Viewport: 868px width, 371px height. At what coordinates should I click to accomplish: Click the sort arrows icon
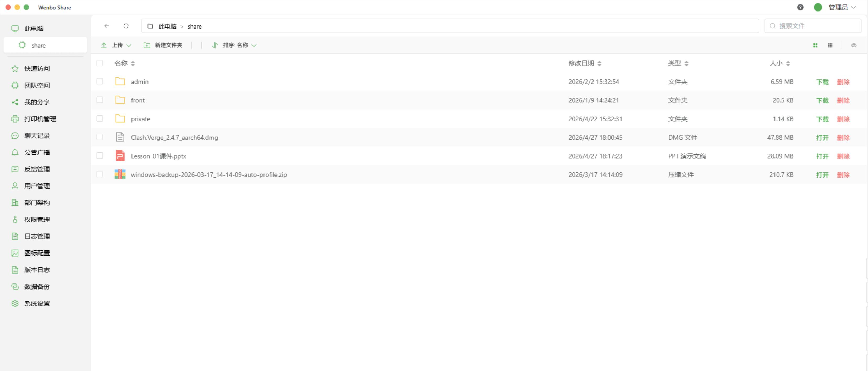215,45
